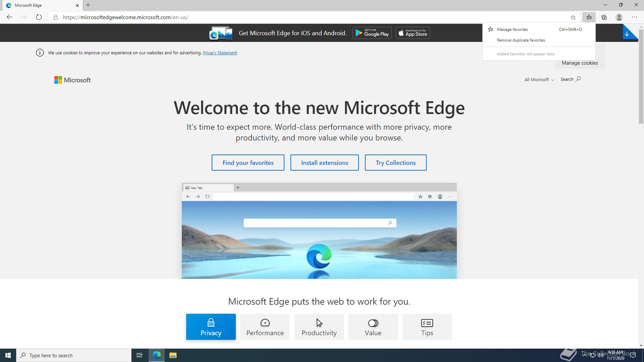This screenshot has width=644, height=362.
Task: Select the Value tab
Action: 373,327
